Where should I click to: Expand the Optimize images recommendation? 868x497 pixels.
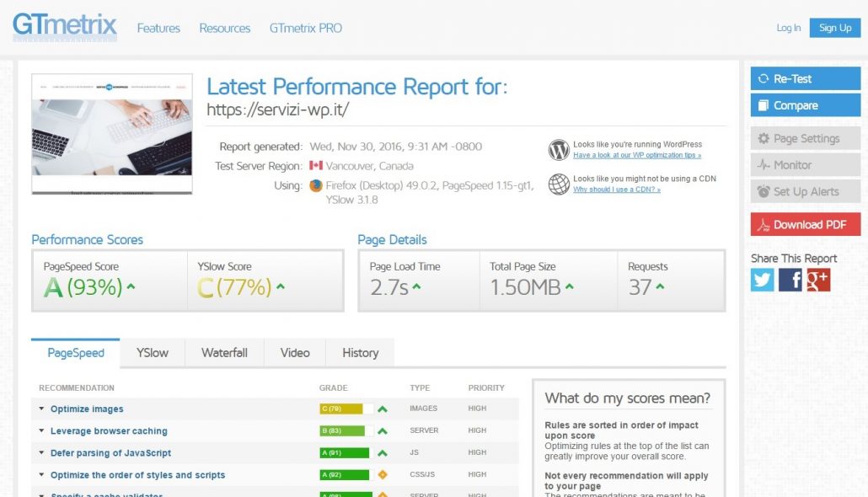(x=41, y=409)
